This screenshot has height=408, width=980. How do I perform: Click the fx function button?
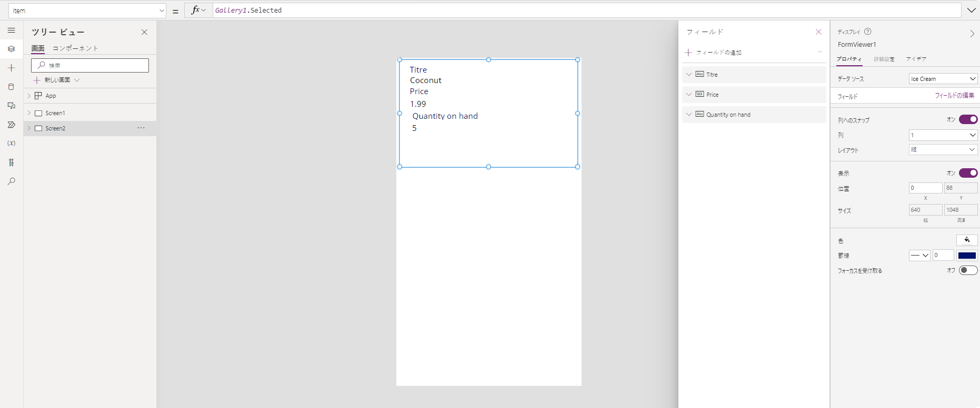pos(198,10)
